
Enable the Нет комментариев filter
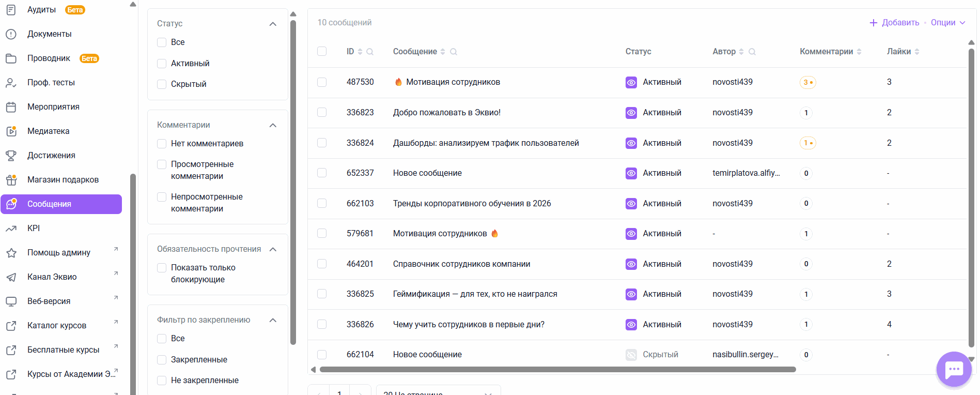[x=162, y=144]
